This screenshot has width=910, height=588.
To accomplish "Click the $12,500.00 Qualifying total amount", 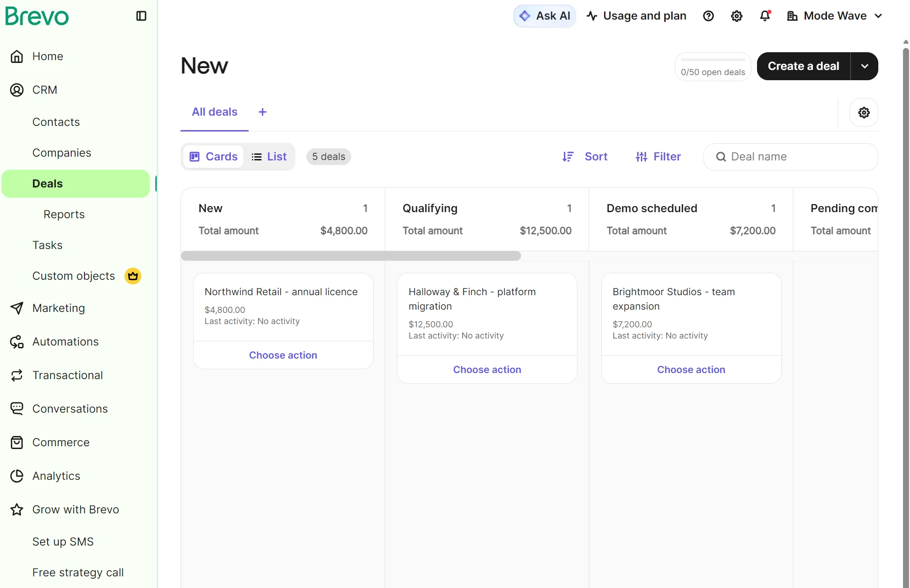I will 546,231.
